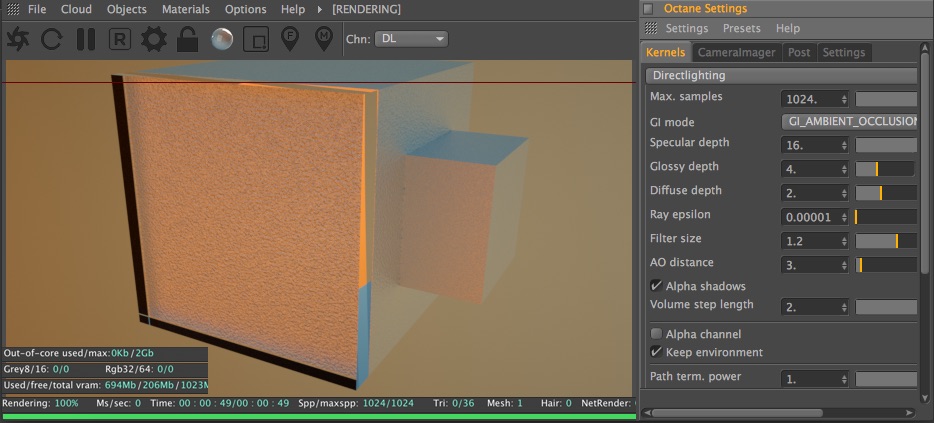Click the Octane send-scene render icon
Viewport: 934px width, 423px height.
pos(17,39)
